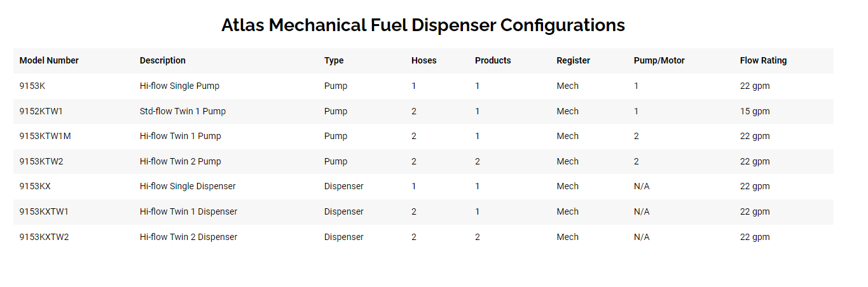Click the Hoses column header
The width and height of the screenshot is (868, 287).
tap(424, 60)
